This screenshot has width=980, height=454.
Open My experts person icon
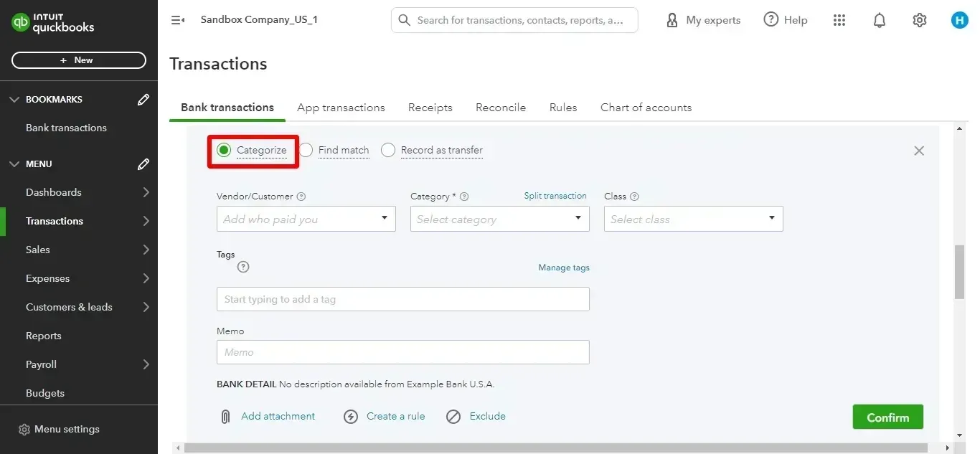point(672,20)
